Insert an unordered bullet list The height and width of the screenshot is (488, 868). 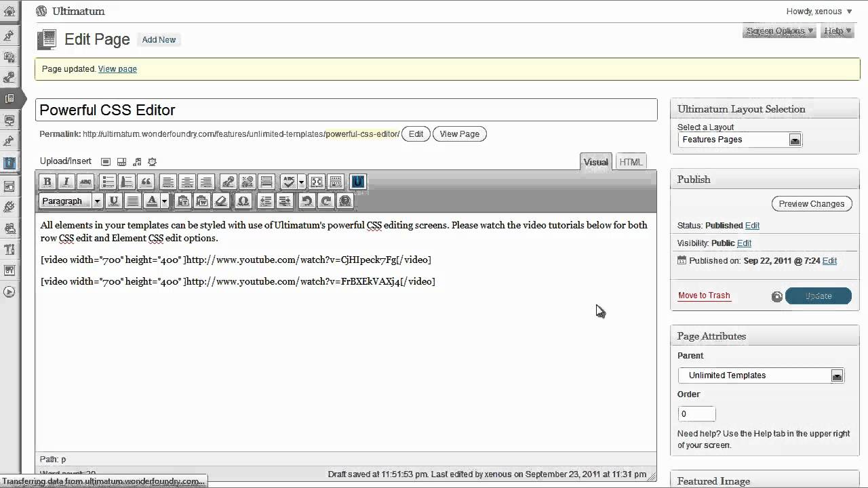(108, 182)
